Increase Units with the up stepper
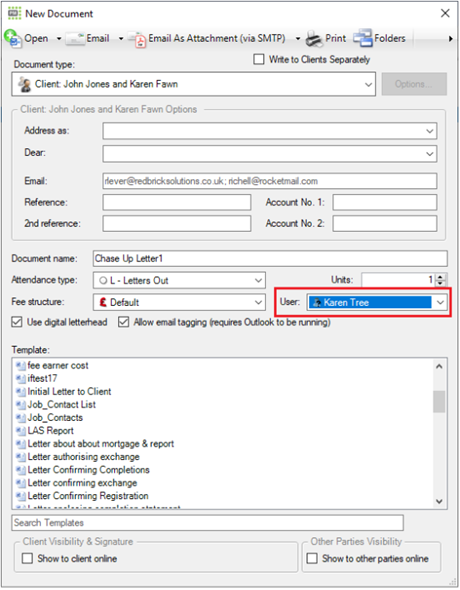Image resolution: width=460 pixels, height=590 pixels. tap(441, 277)
